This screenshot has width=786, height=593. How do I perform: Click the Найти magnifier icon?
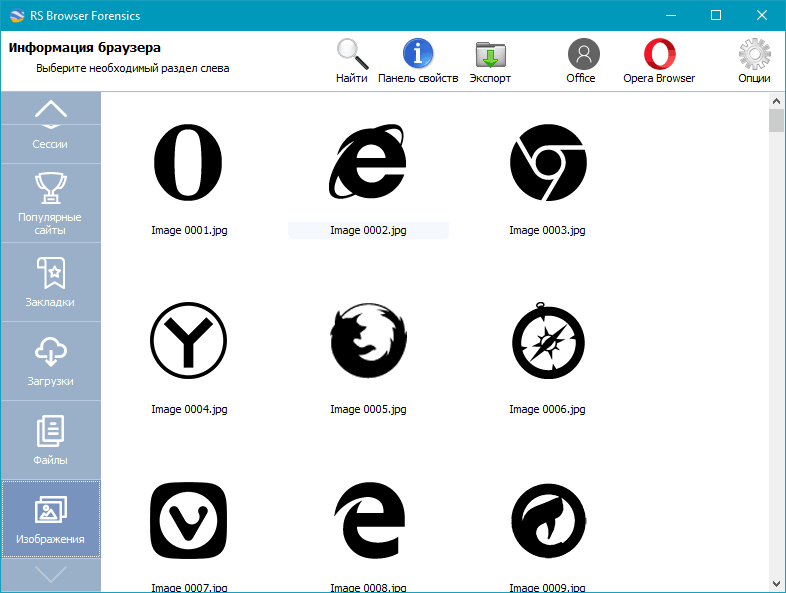[352, 54]
